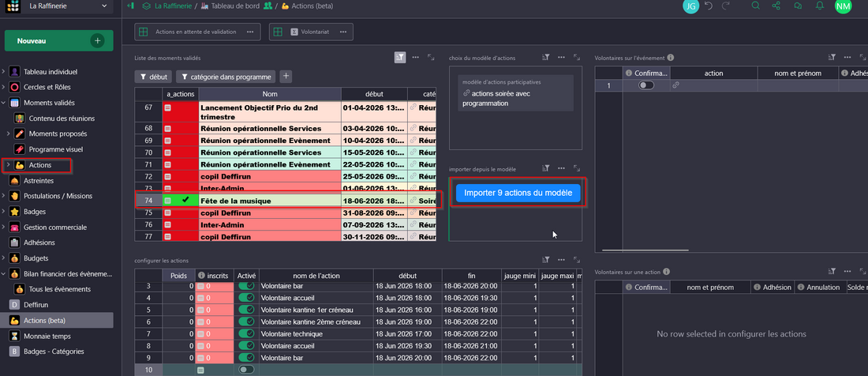Click the search magnifier icon in top bar
Image resolution: width=868 pixels, height=376 pixels.
[755, 6]
